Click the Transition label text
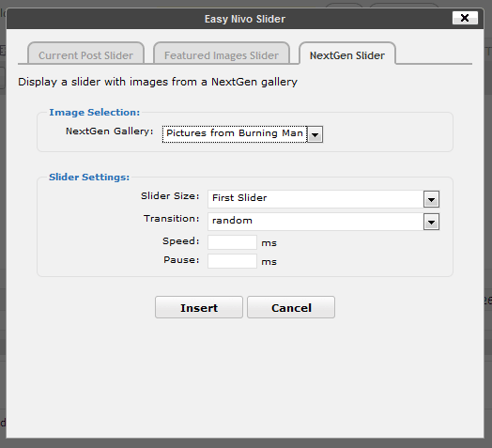Screen dimensions: 492x448 coord(171,219)
